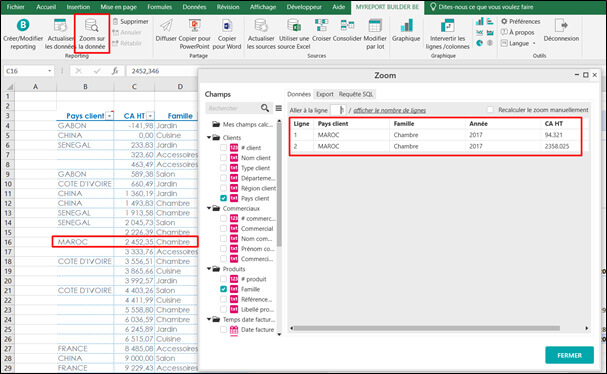
Task: Click the Date facture calendar icon
Action: click(x=234, y=329)
